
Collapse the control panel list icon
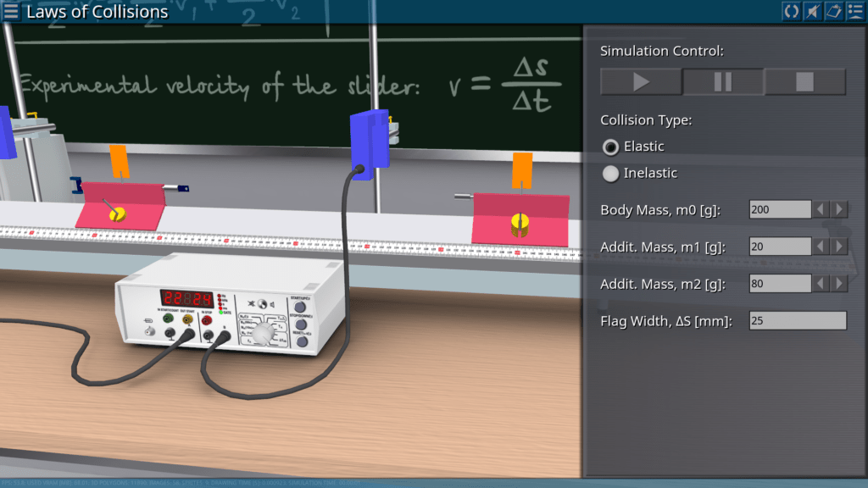tap(854, 11)
